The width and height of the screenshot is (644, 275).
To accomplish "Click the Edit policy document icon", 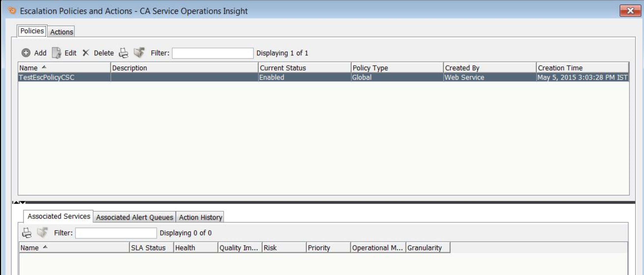I will 57,53.
